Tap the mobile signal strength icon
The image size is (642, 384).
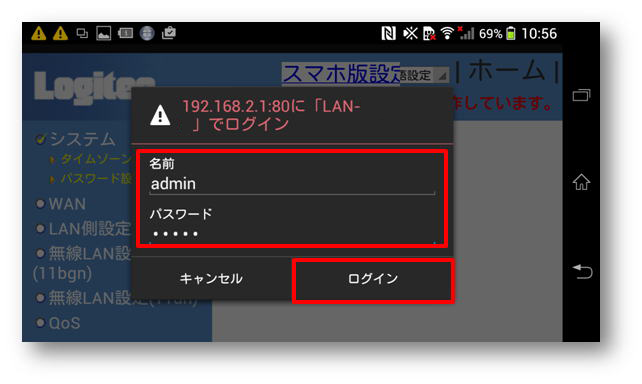(x=466, y=34)
